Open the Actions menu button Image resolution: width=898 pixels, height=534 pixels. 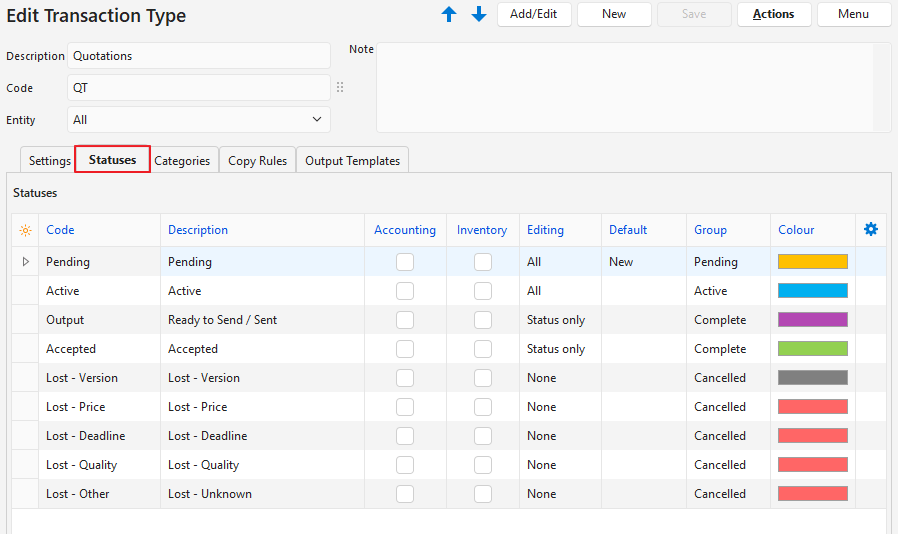773,14
